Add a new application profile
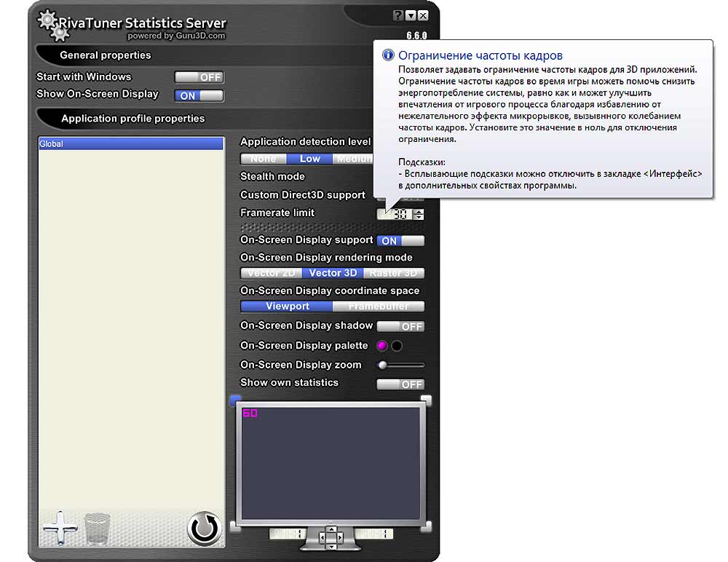The image size is (728, 562). pos(60,528)
